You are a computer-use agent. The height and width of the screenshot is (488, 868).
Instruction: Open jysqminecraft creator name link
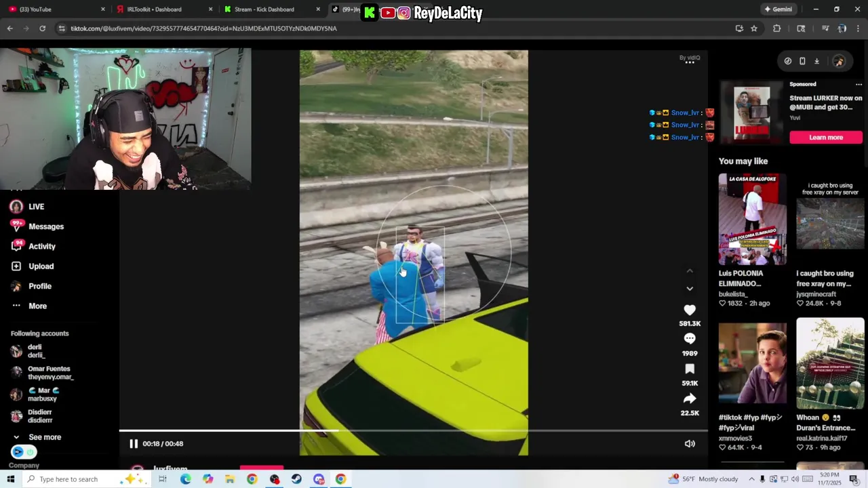coord(816,294)
